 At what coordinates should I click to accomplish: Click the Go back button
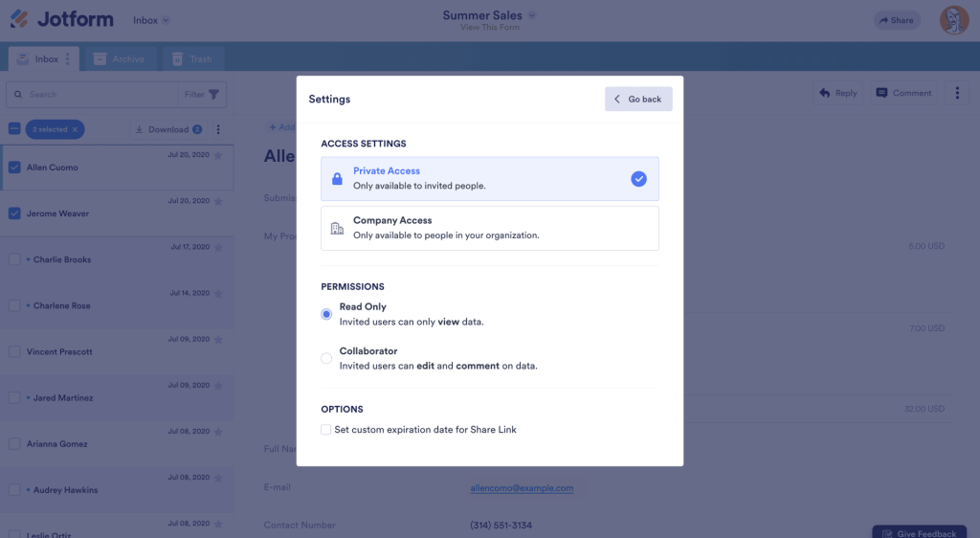pyautogui.click(x=637, y=100)
